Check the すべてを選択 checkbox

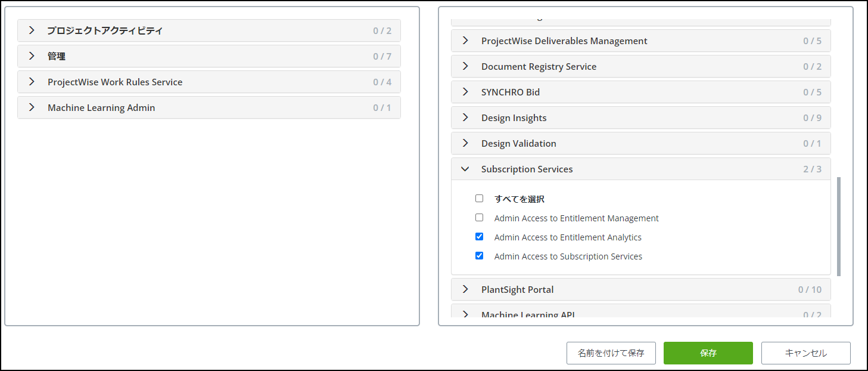(479, 199)
